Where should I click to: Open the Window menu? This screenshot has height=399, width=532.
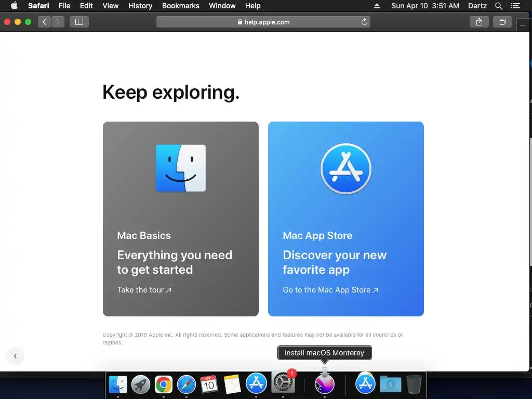222,6
